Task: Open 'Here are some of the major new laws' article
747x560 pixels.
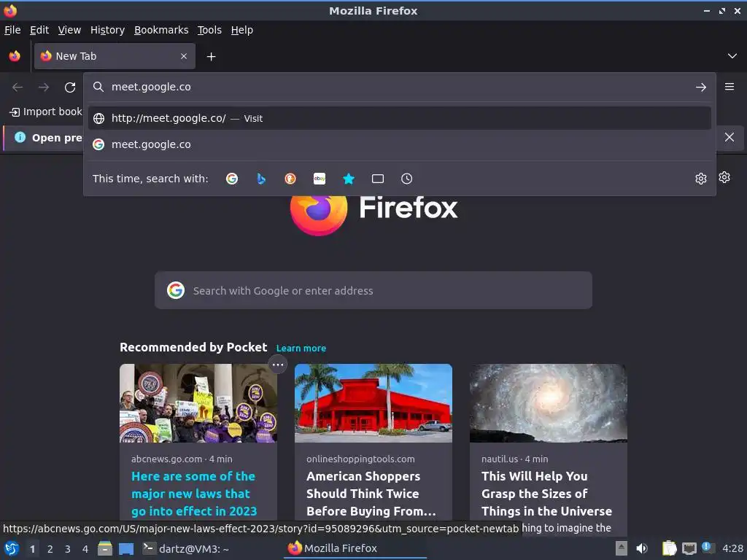Action: pos(194,494)
